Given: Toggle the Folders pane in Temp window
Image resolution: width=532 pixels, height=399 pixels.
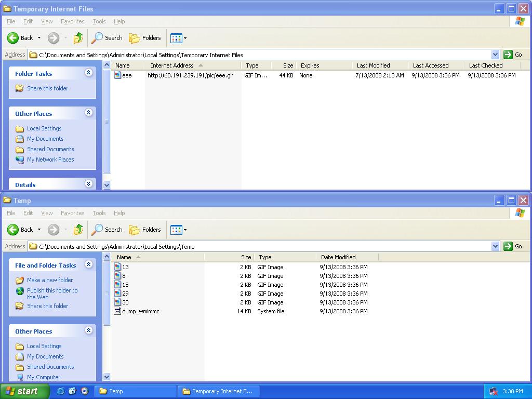Looking at the screenshot, I should (145, 230).
